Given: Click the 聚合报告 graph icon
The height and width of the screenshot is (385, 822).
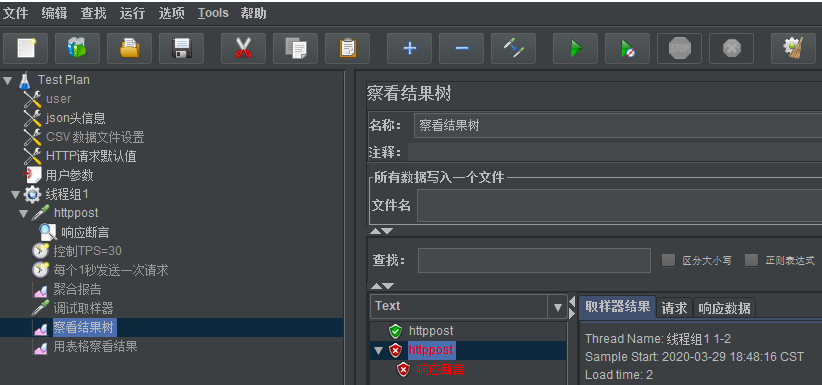Looking at the screenshot, I should [41, 290].
